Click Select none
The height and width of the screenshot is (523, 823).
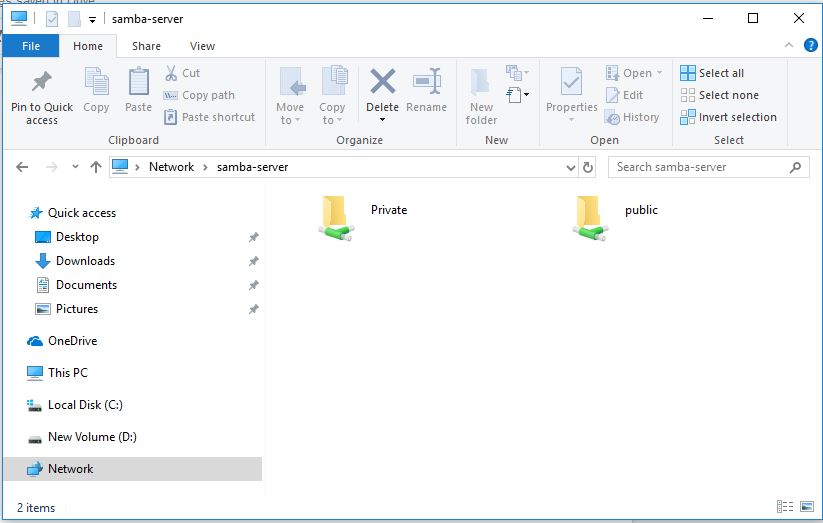click(x=720, y=95)
